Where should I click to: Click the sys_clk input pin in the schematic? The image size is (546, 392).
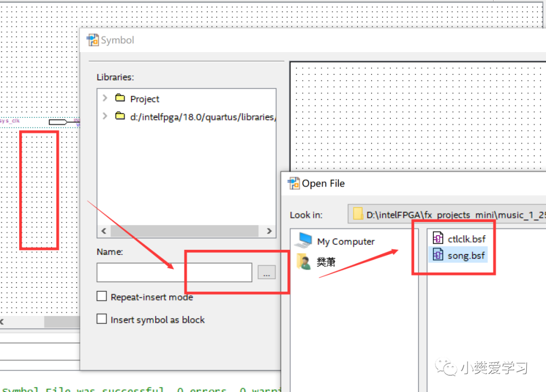(58, 122)
